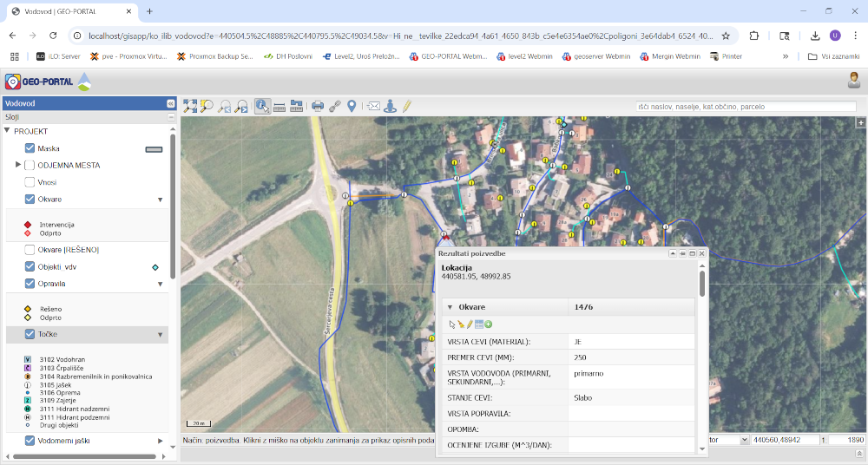Toggle the Opravila layer checkbox
This screenshot has width=868, height=465.
(30, 284)
